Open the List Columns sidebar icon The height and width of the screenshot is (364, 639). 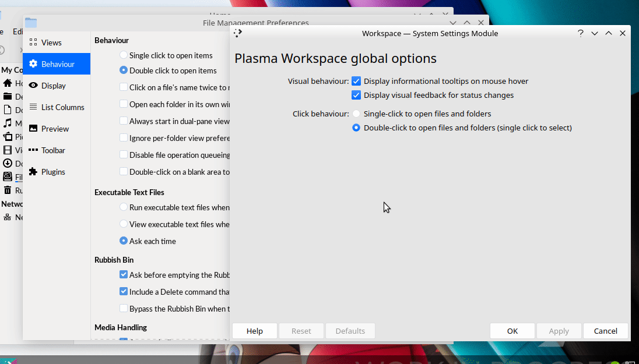(x=33, y=107)
